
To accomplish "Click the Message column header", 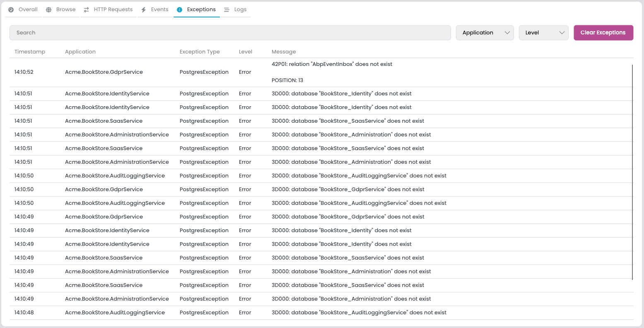I will 283,51.
